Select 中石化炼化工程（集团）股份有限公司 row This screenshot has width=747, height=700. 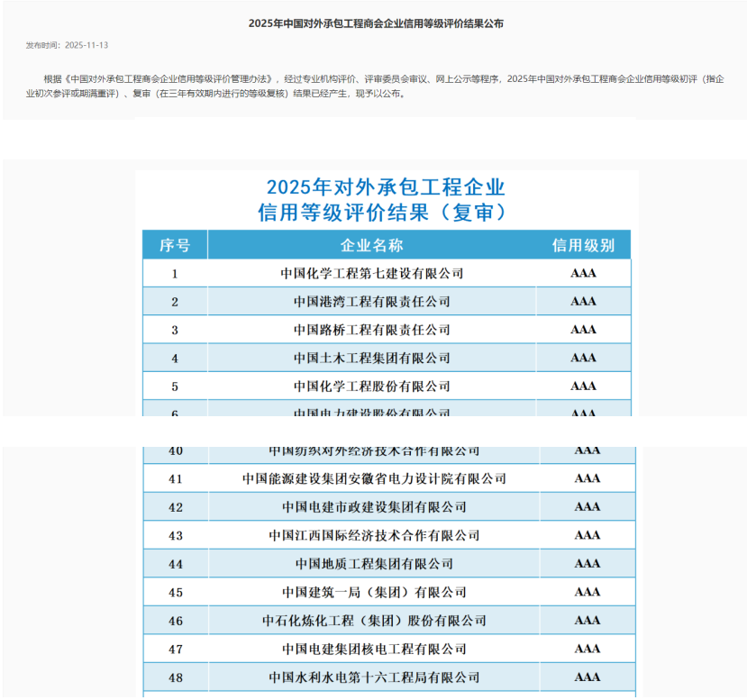(x=375, y=620)
